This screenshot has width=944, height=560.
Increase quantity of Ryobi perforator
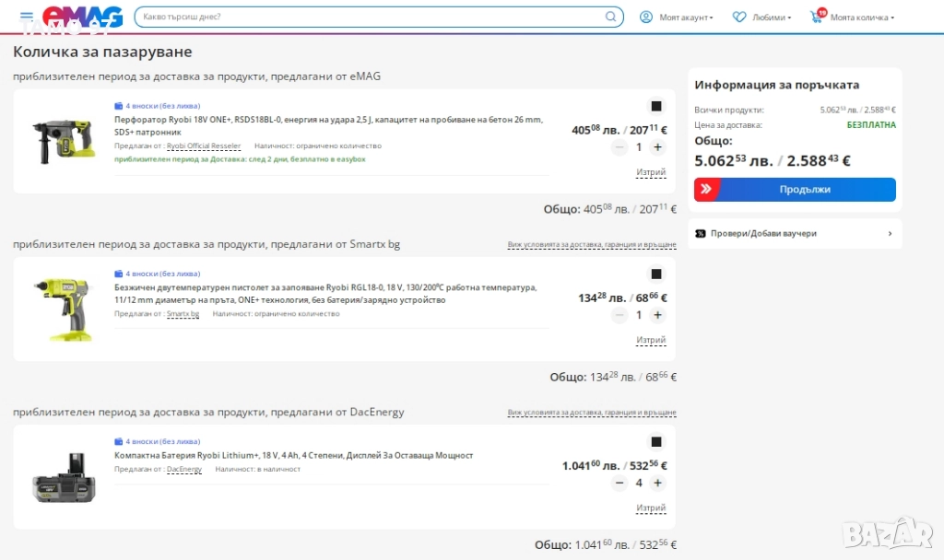coord(657,147)
